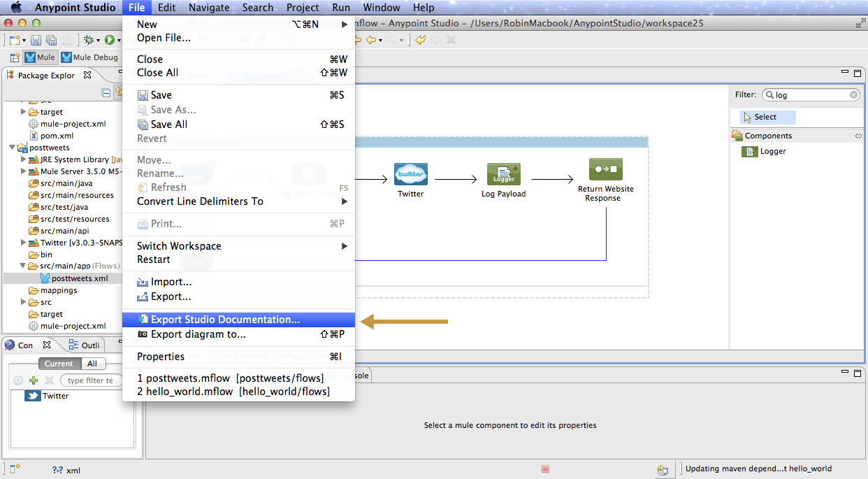Click the Return Website Response component
868x479 pixels.
pyautogui.click(x=605, y=169)
